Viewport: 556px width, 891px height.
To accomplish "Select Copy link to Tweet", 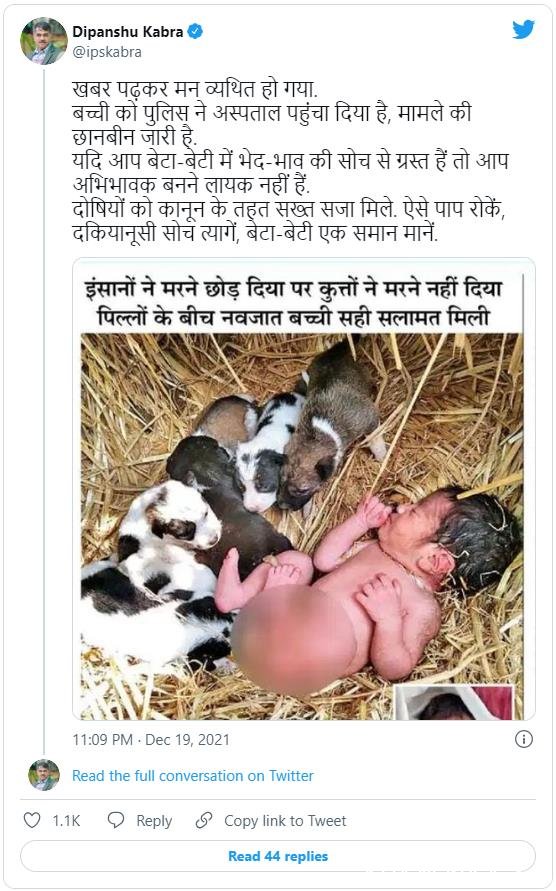I will 285,821.
